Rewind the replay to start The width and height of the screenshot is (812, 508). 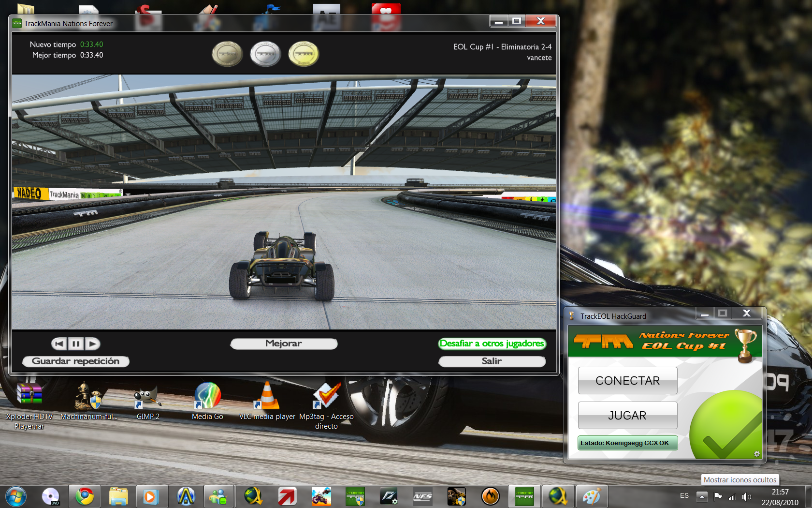[x=59, y=344]
